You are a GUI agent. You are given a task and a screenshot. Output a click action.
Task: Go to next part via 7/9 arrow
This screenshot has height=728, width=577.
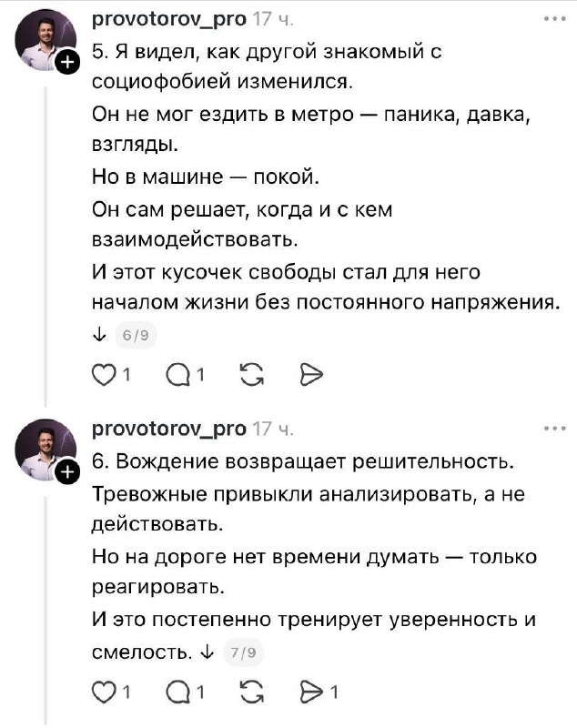(x=207, y=652)
